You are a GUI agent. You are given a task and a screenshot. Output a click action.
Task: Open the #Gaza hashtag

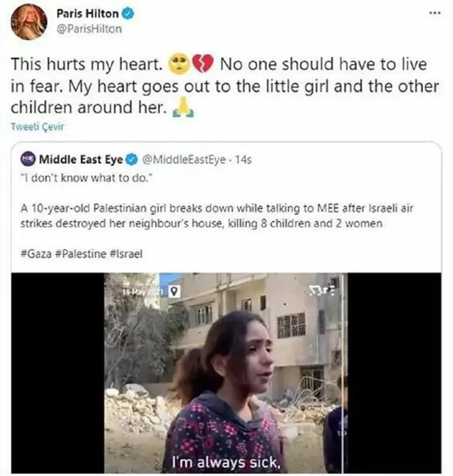36,254
